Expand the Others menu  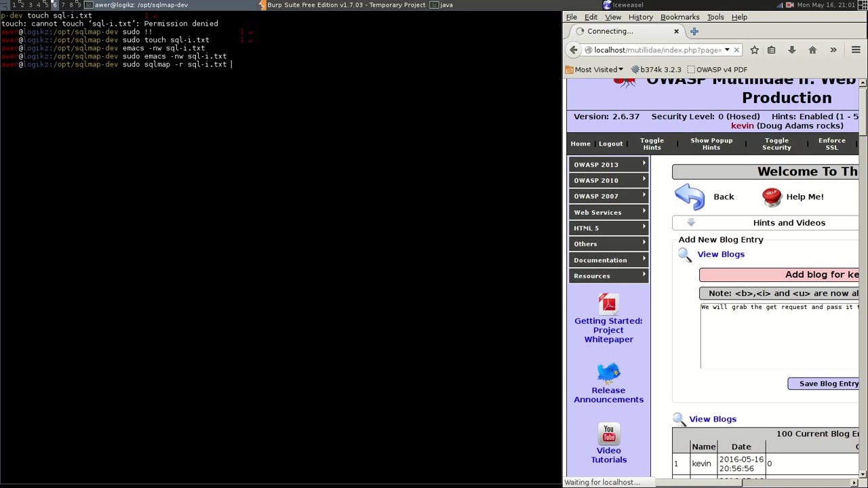tap(608, 243)
